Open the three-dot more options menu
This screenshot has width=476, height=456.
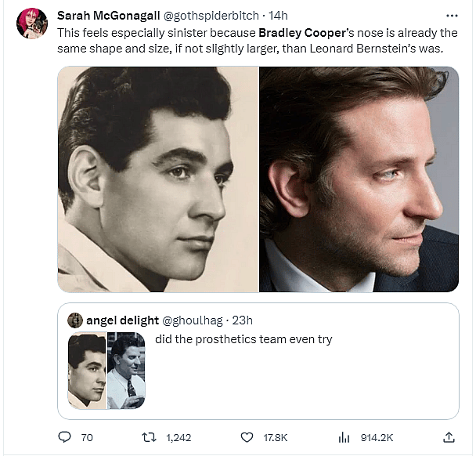(451, 16)
